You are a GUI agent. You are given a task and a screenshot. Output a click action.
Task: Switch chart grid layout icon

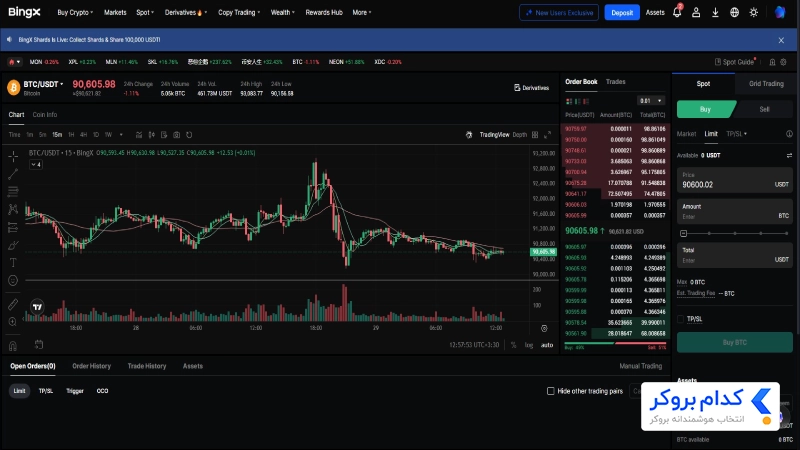point(535,135)
